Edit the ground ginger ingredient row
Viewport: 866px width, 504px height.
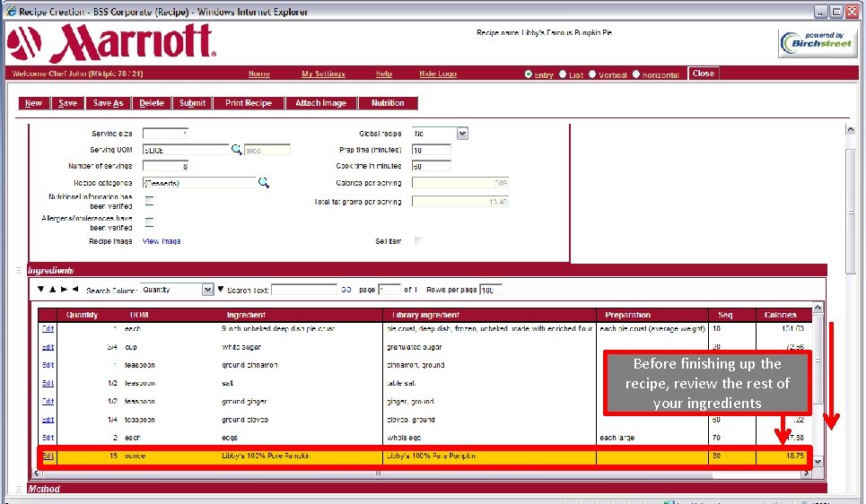(x=48, y=402)
